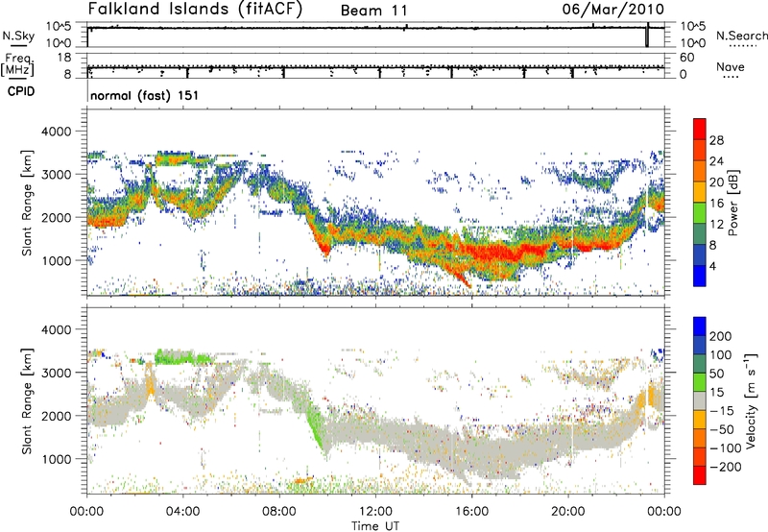
Task: Click the "1000" tick of velocity panel
Action: pos(56,459)
